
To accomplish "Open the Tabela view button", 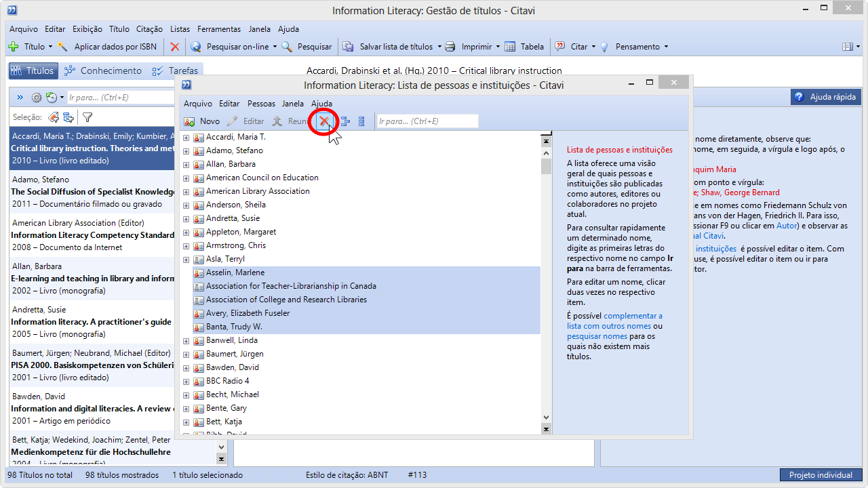I will (524, 47).
